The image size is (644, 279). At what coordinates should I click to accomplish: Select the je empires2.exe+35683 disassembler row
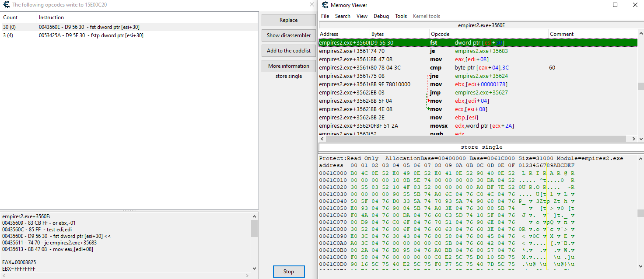click(x=478, y=51)
